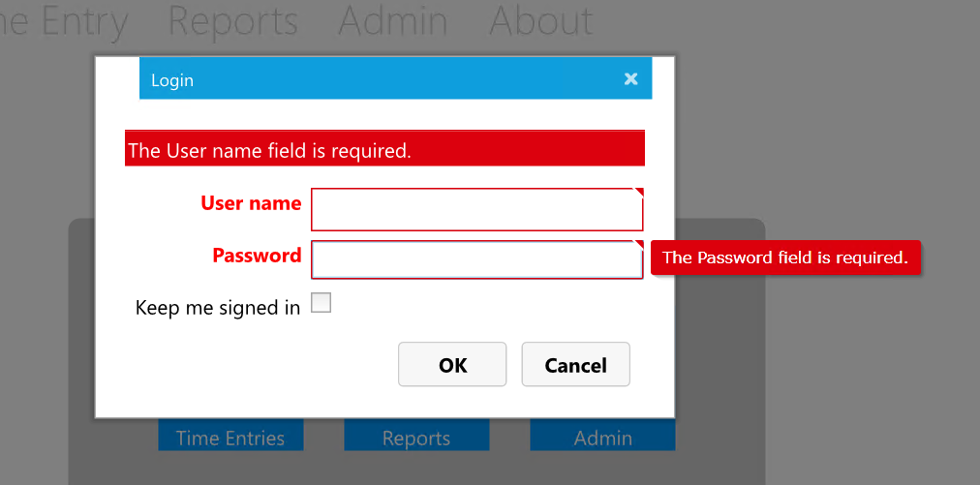The width and height of the screenshot is (980, 485).
Task: Click the red 'Password' label
Action: 257,255
